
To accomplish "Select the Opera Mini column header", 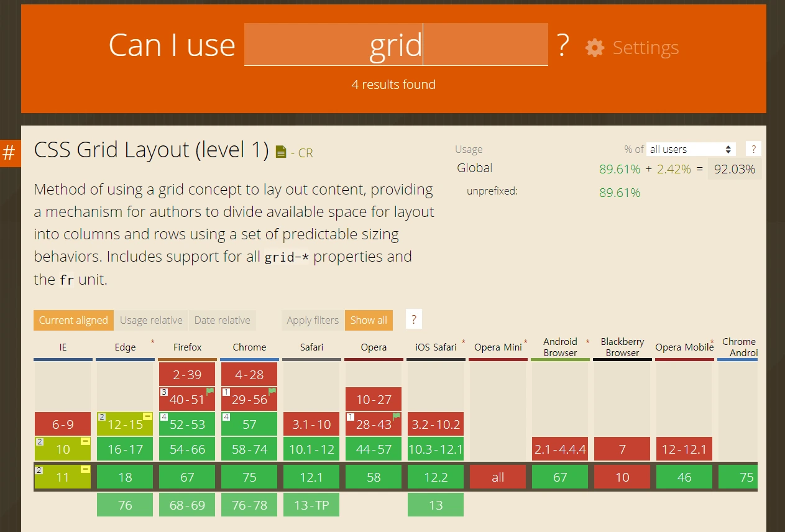I will tap(498, 347).
